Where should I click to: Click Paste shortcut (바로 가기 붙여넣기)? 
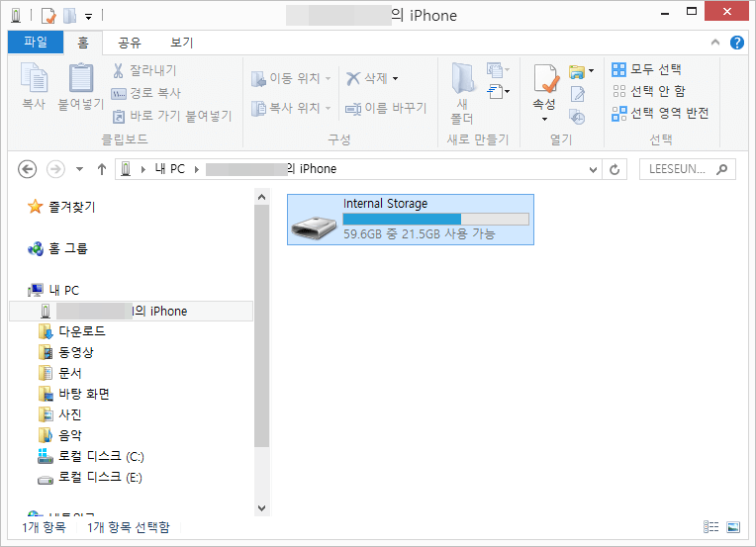[x=171, y=116]
